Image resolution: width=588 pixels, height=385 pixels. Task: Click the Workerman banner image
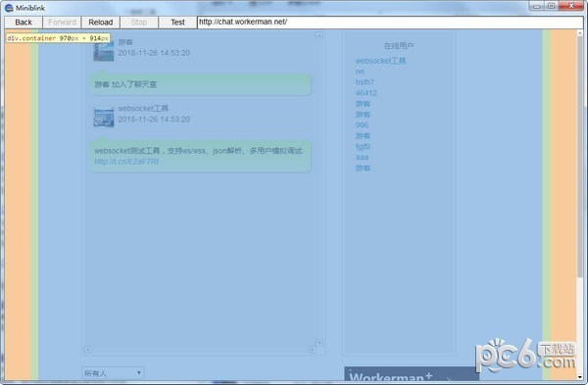(x=412, y=374)
